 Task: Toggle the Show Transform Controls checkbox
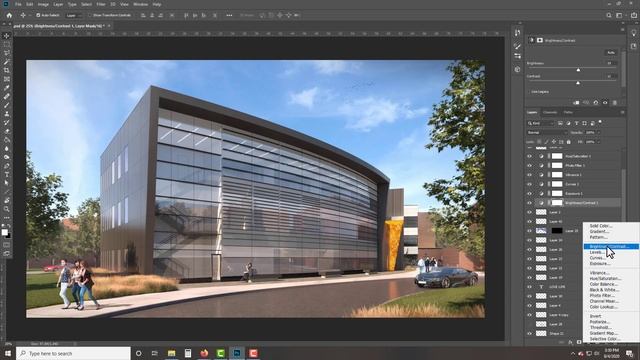(90, 15)
